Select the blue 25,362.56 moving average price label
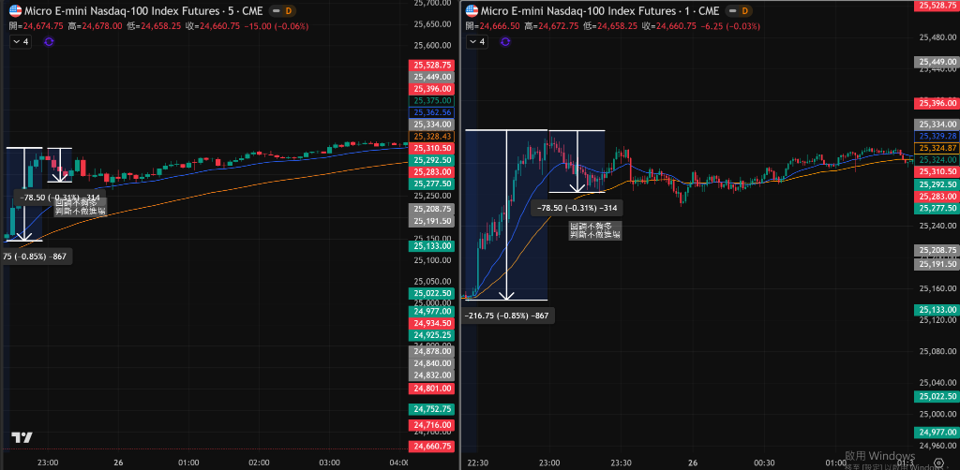 click(432, 113)
